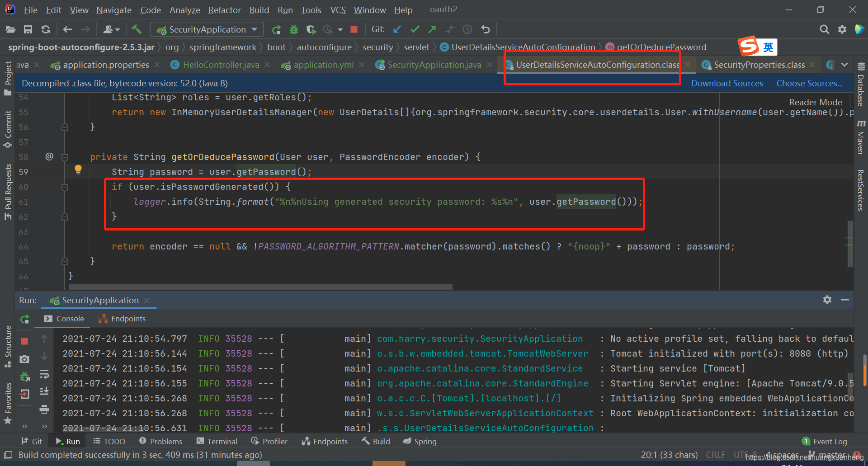Expand more console toolbar actions chevron

(44, 426)
